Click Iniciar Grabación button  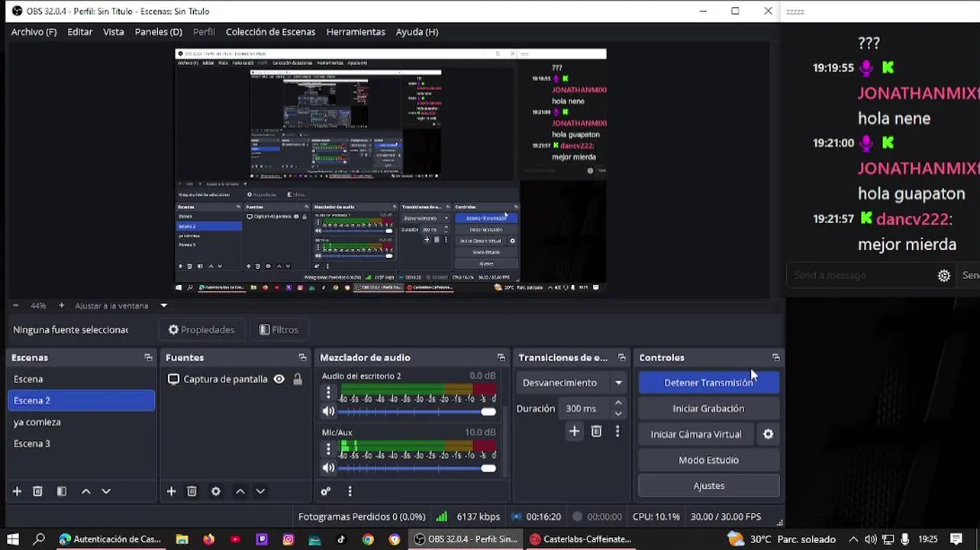[708, 409]
